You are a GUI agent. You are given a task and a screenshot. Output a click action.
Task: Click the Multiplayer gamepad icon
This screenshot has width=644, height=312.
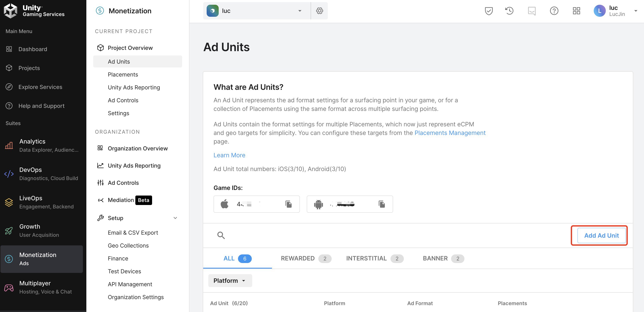[9, 288]
